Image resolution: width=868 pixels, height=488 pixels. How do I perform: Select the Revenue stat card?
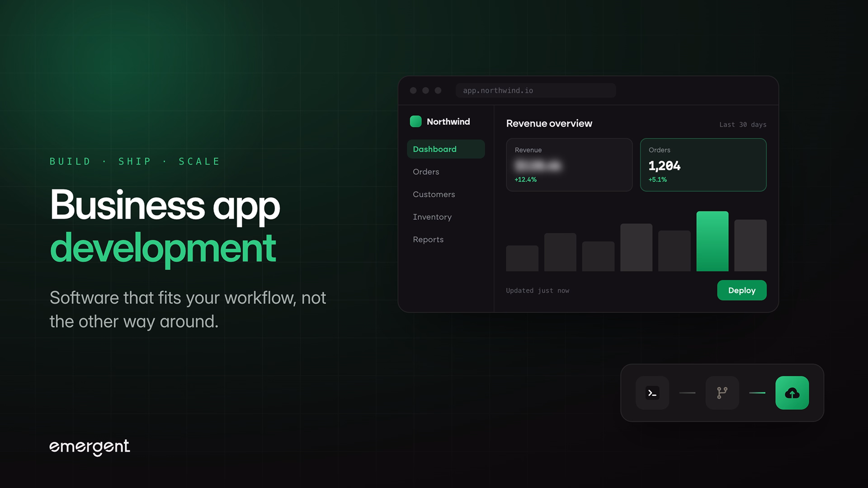click(x=569, y=165)
